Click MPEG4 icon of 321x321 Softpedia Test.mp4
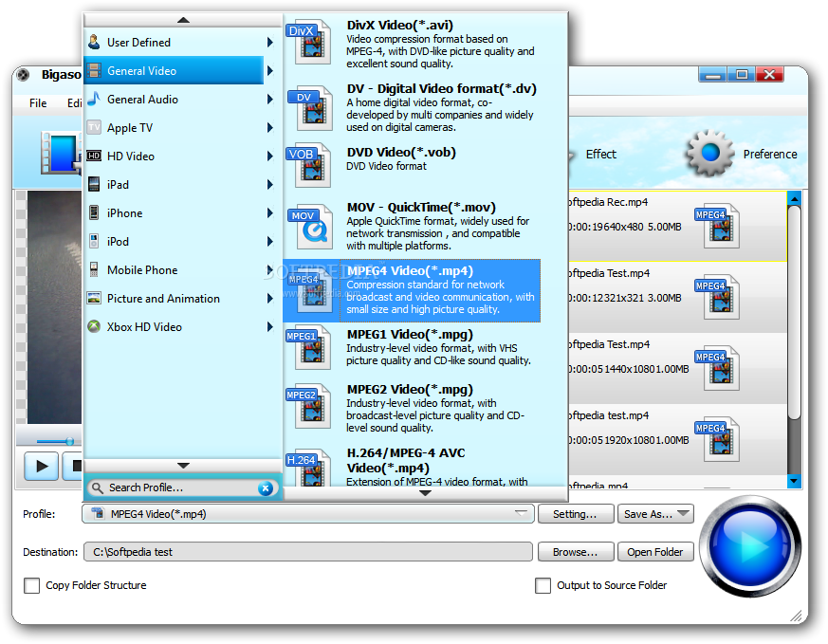Screen dimensions: 828x644 coord(718,297)
